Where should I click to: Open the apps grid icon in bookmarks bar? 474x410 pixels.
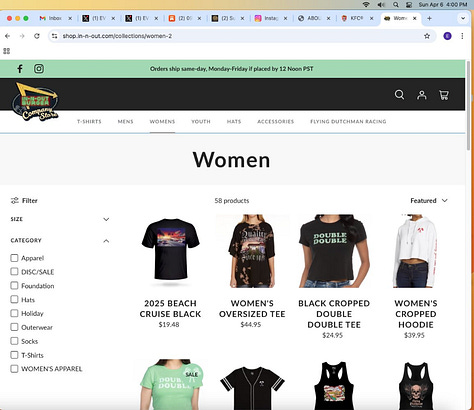coord(6,51)
